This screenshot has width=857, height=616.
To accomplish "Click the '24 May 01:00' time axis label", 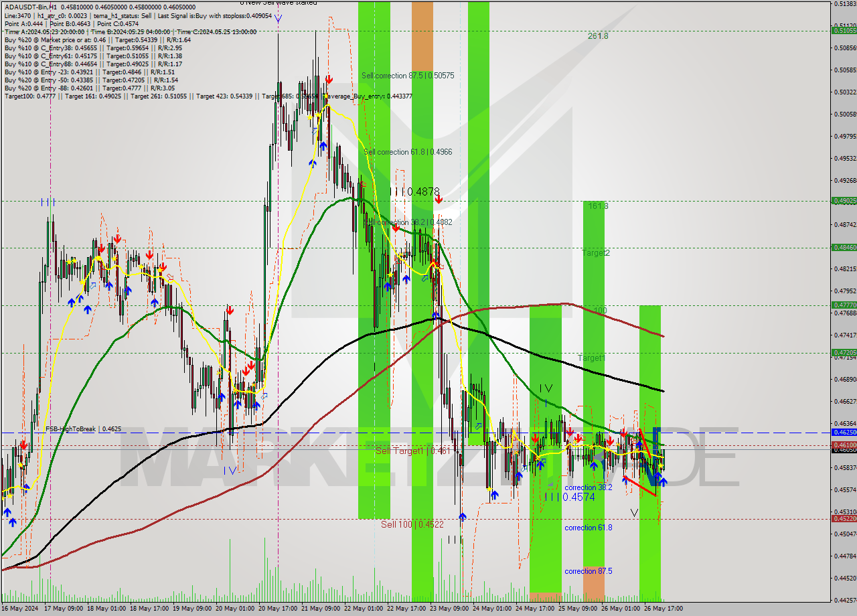I will tap(491, 609).
